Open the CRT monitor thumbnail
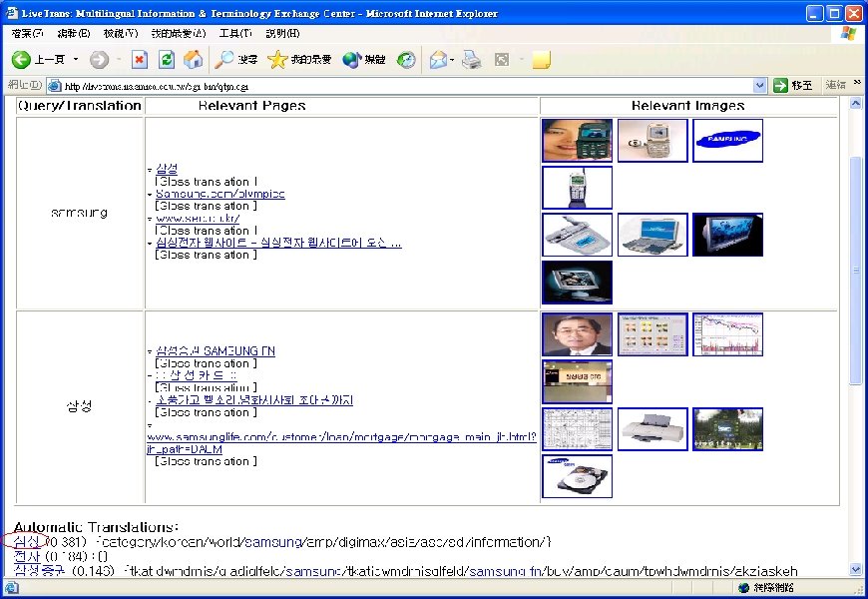Image resolution: width=868 pixels, height=599 pixels. tap(577, 283)
